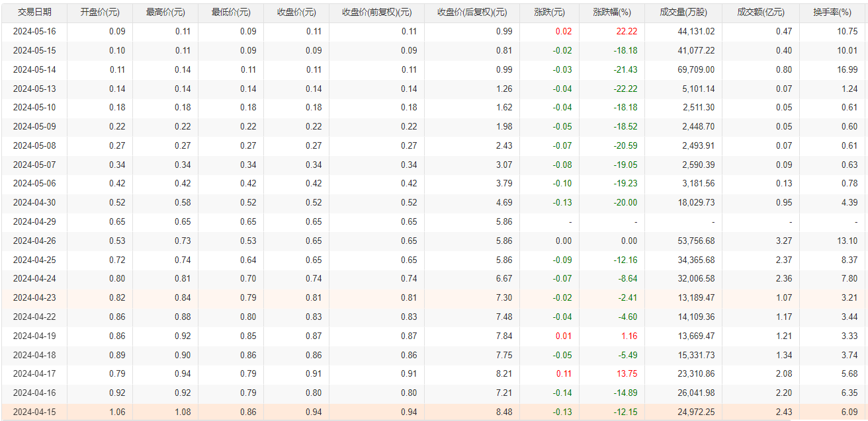This screenshot has height=421, width=868.
Task: Click the 最低价(元) column header
Action: pyautogui.click(x=231, y=13)
